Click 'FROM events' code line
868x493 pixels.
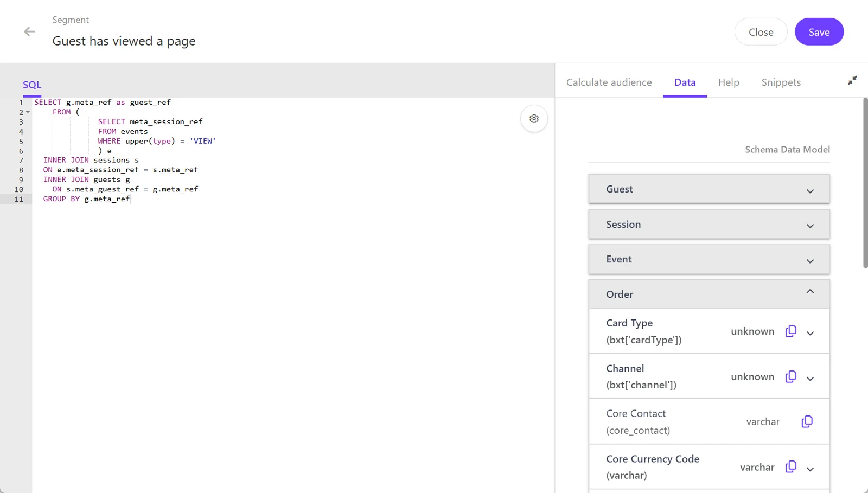(123, 131)
